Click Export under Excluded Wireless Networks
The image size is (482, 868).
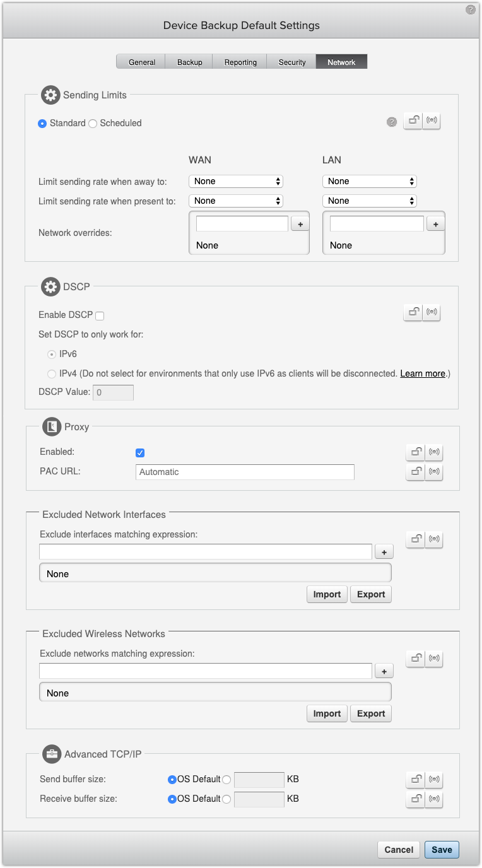pos(370,713)
